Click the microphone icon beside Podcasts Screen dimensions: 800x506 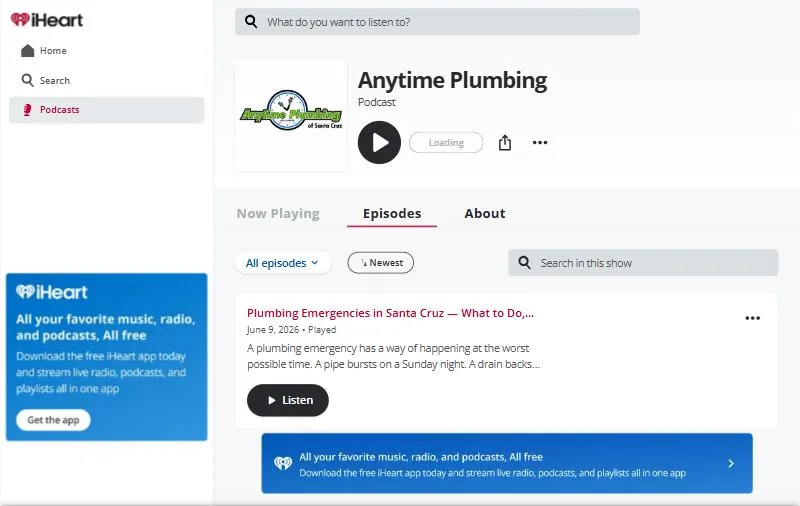pos(28,110)
